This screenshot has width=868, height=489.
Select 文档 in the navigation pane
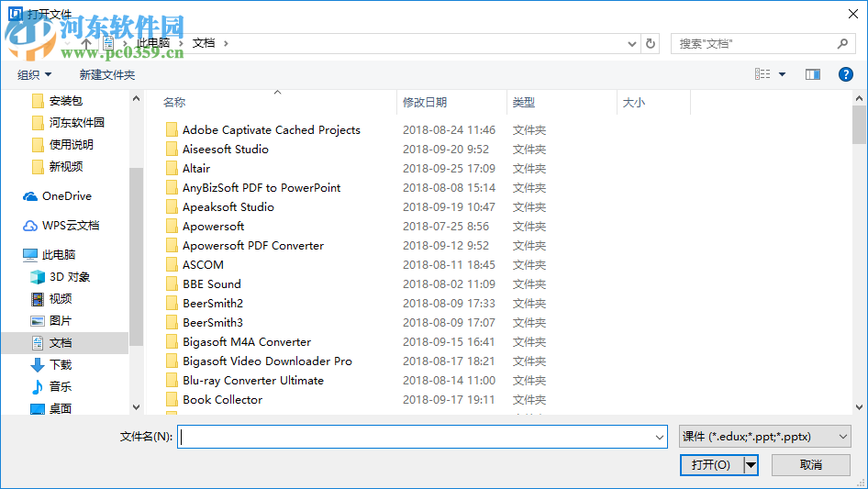pos(65,343)
